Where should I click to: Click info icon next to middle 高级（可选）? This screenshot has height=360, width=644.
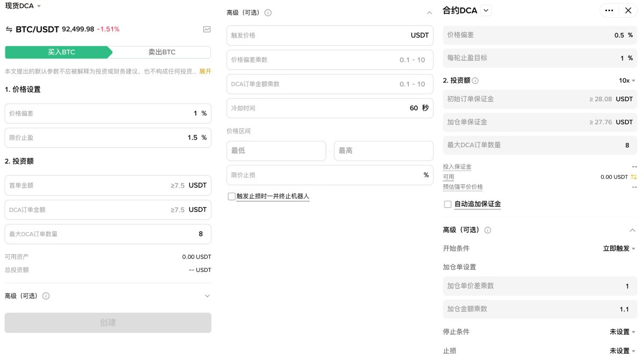pos(268,12)
